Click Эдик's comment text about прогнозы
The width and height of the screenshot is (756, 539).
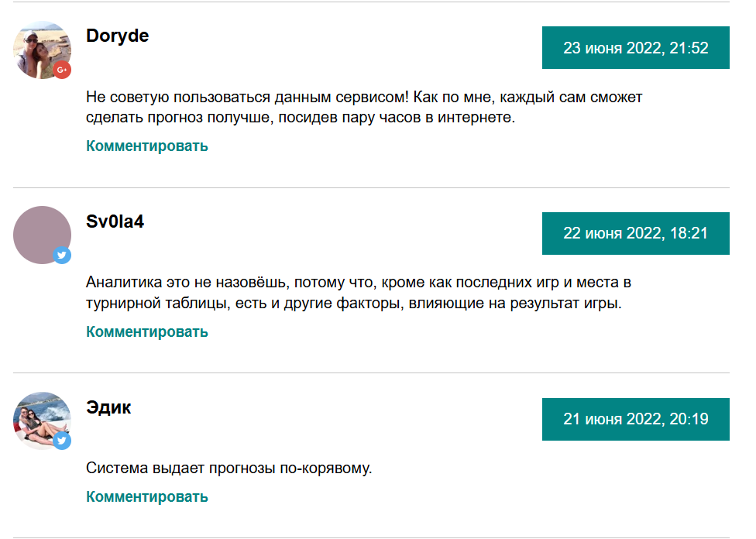229,469
